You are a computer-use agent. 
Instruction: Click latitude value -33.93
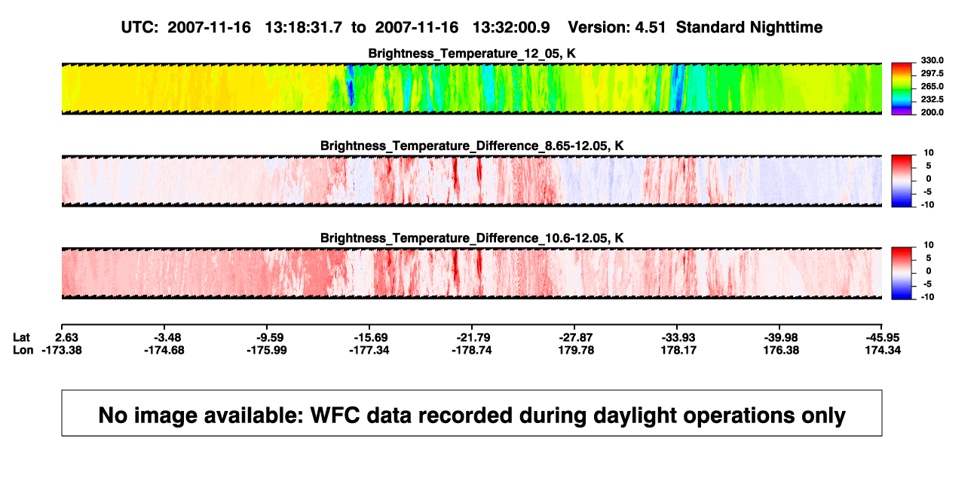tap(677, 337)
